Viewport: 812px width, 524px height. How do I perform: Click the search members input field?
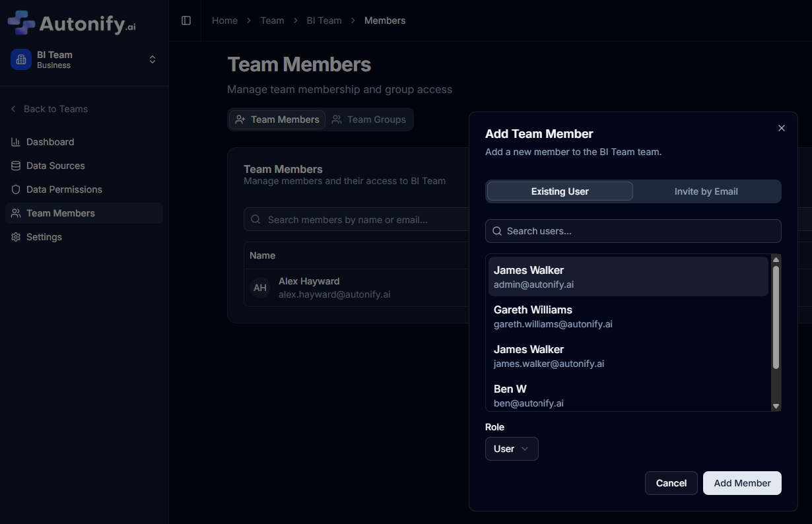(x=356, y=220)
